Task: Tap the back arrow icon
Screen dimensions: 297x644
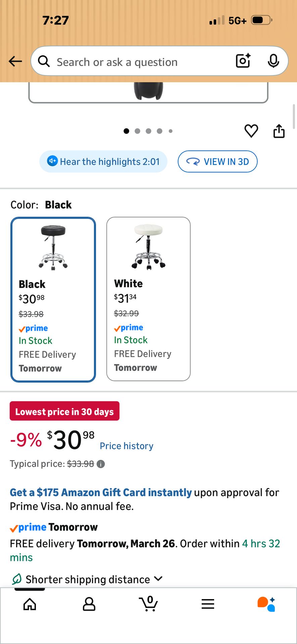Action: (15, 61)
